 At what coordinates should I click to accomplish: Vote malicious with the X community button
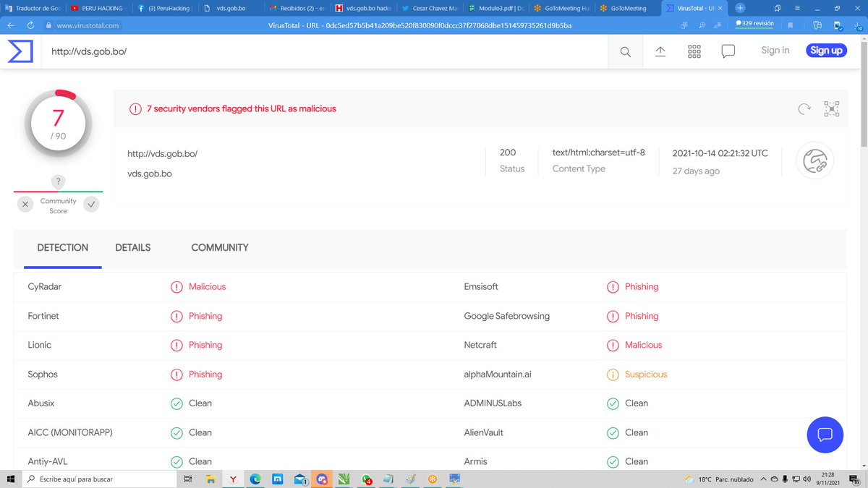coord(25,205)
